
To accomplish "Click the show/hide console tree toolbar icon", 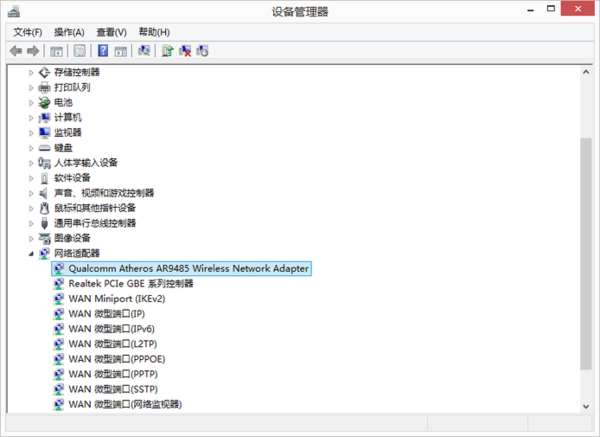I will click(x=56, y=51).
